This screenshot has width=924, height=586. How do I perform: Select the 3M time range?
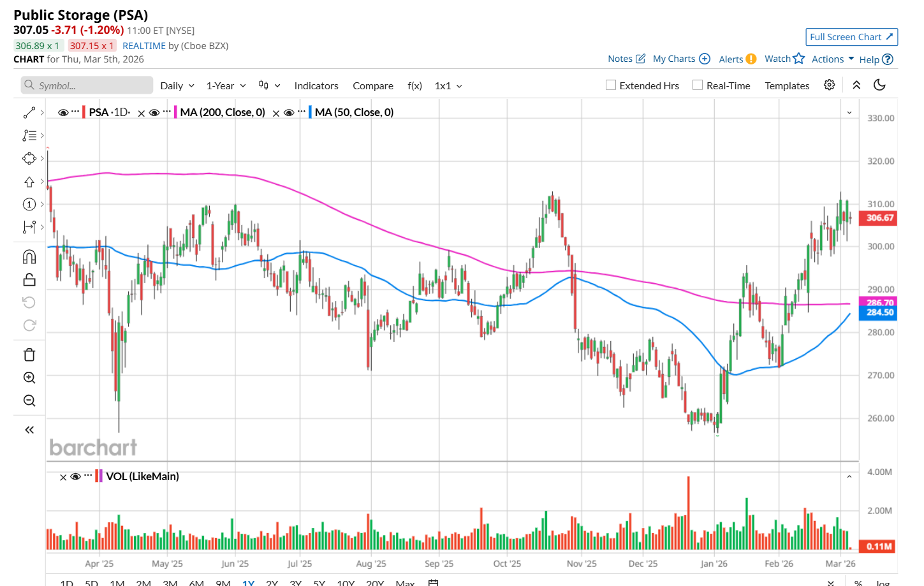click(170, 583)
